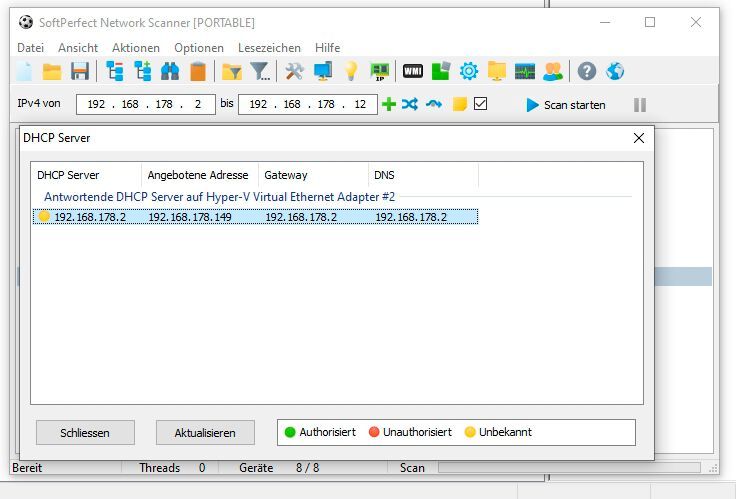Click the yellow sticky note icon
The width and height of the screenshot is (736, 499).
click(460, 104)
